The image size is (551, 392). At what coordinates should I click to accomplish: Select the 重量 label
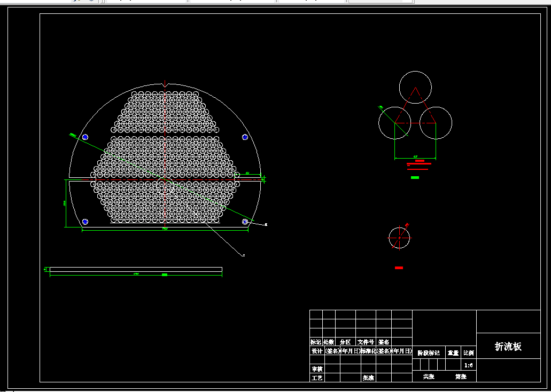click(453, 353)
